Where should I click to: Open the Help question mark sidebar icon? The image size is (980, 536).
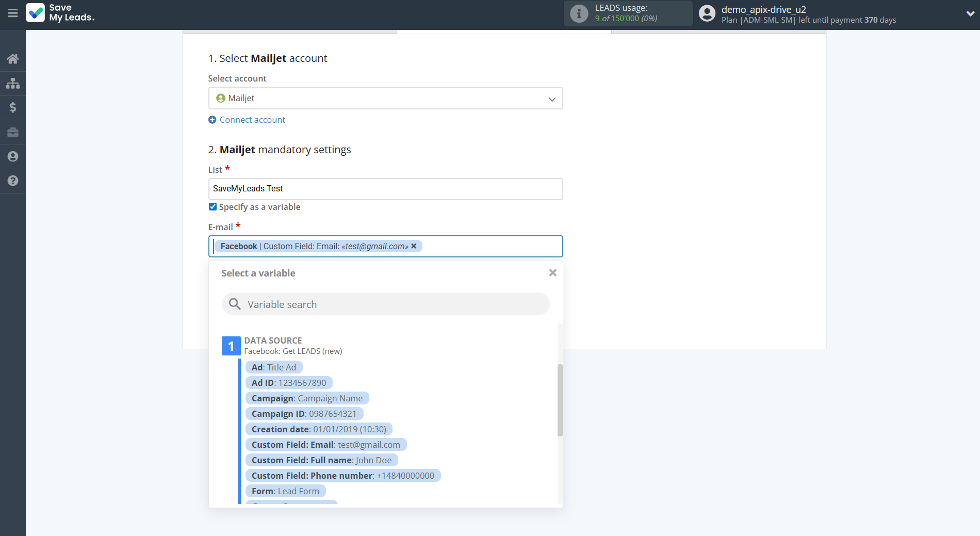pyautogui.click(x=13, y=181)
